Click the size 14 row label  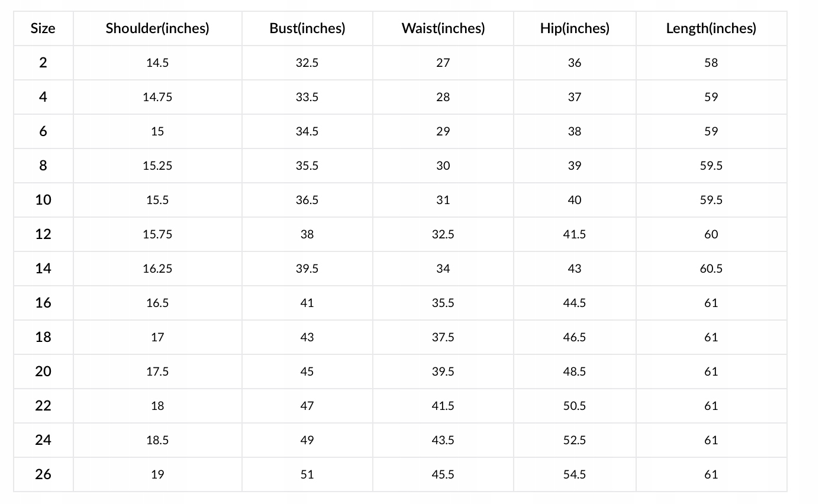43,269
